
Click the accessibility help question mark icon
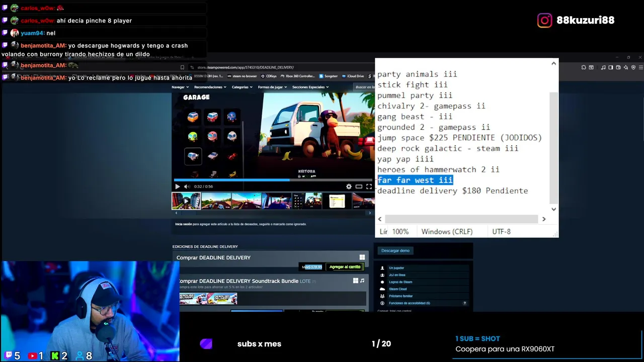tap(464, 303)
